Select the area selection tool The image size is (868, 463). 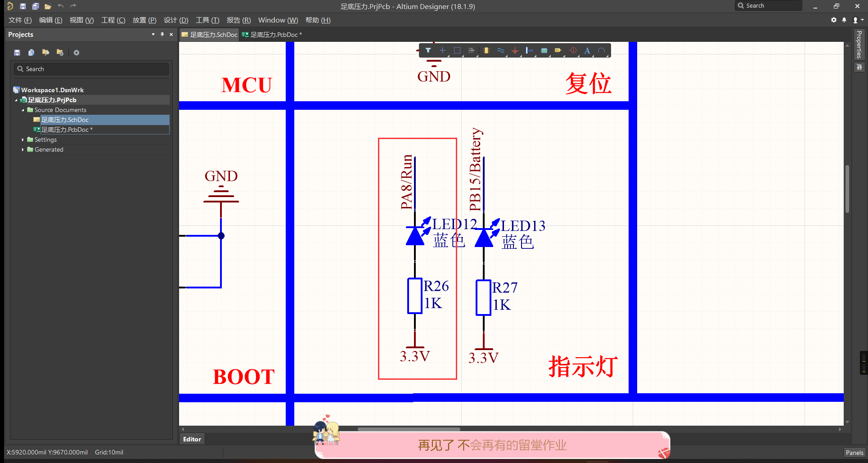(x=457, y=50)
